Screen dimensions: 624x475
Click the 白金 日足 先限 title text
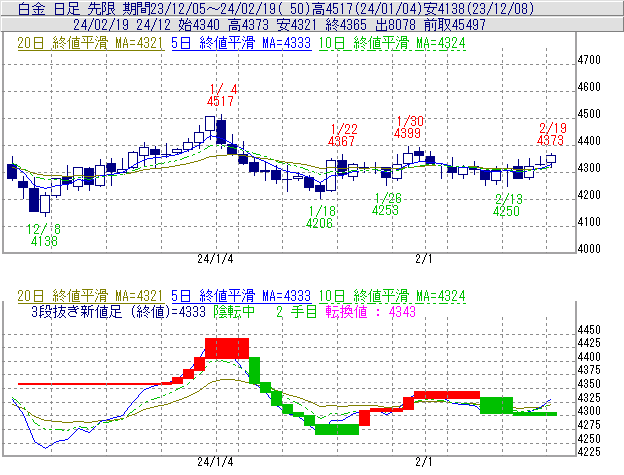pos(66,8)
